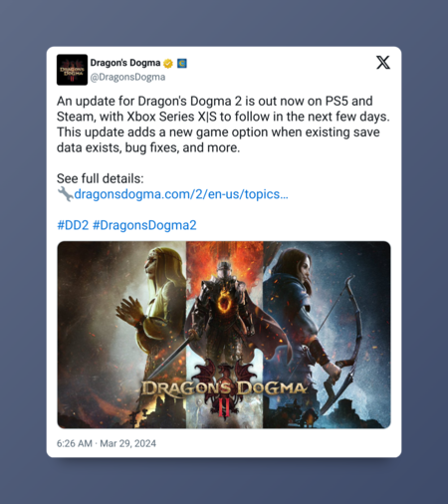The image size is (448, 504).
Task: Click the "See full details:" text line
Action: (x=101, y=178)
